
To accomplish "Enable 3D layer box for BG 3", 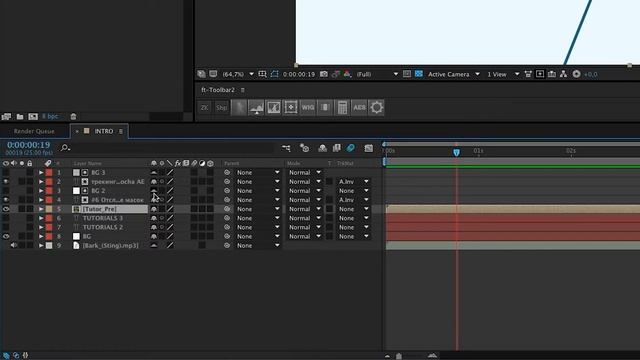I will pos(210,173).
